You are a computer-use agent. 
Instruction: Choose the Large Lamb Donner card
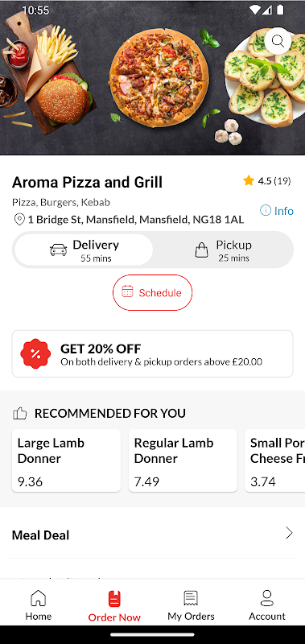66,460
